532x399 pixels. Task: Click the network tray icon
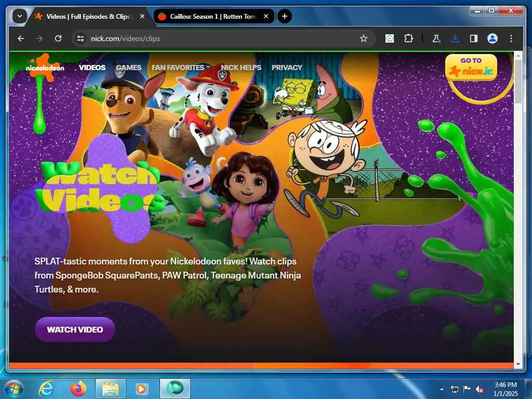click(454, 389)
